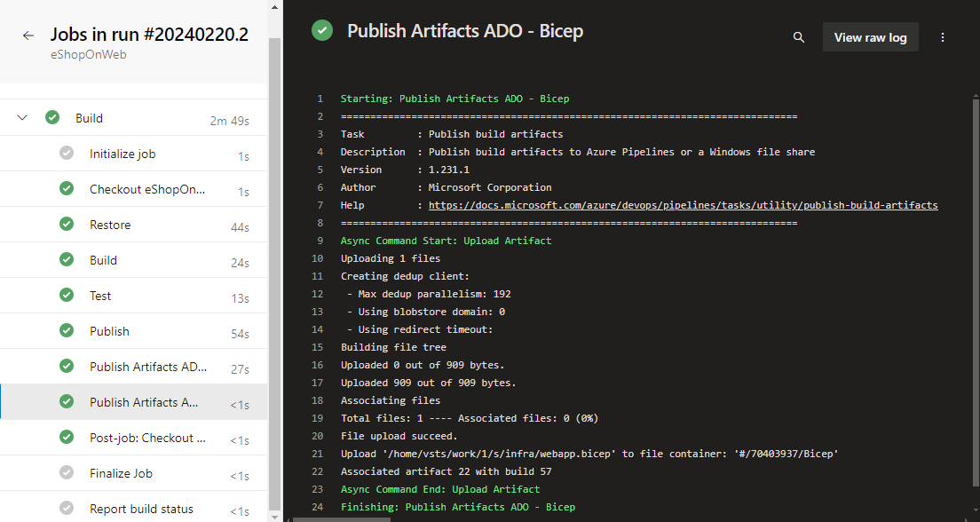Click the grey status icon for Initialize job
980x522 pixels.
67,154
